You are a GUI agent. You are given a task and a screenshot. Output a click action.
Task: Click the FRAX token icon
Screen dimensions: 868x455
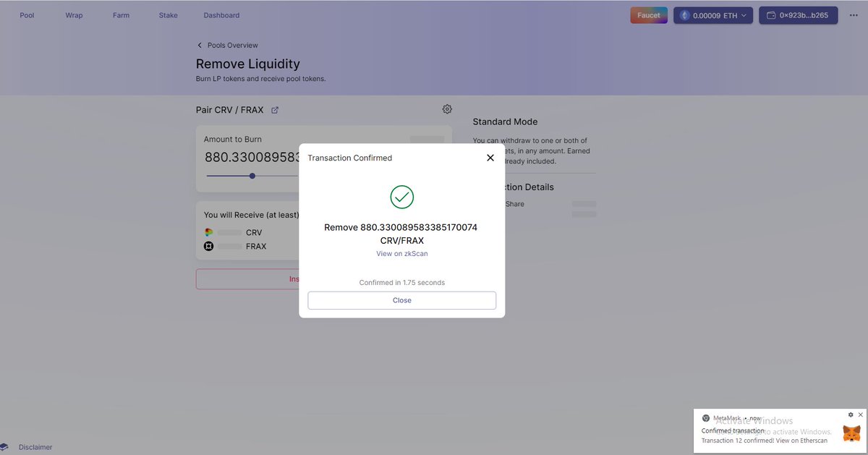209,247
